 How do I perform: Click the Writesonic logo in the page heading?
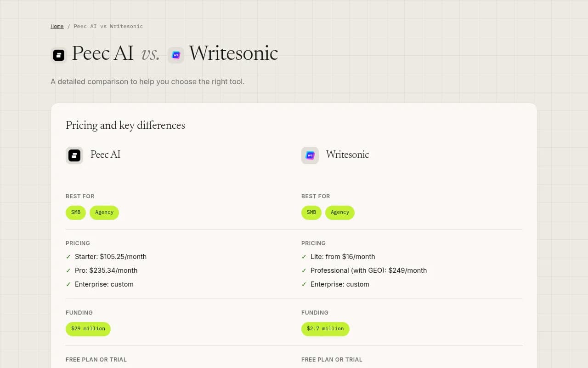[x=176, y=55]
